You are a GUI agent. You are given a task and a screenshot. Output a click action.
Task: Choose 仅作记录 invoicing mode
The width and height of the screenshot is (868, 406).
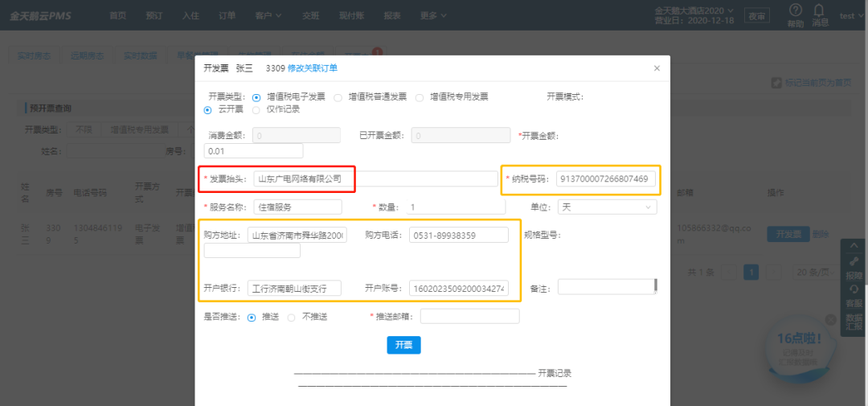[x=256, y=109]
